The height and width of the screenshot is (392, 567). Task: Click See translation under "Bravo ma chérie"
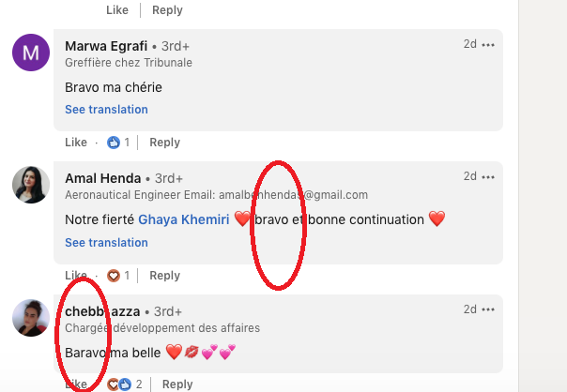(106, 110)
